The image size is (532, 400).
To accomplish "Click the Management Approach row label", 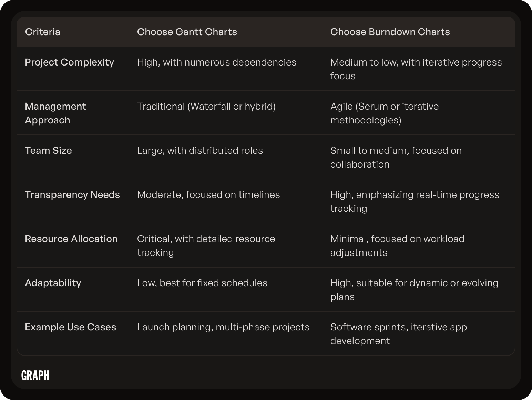I will point(55,113).
